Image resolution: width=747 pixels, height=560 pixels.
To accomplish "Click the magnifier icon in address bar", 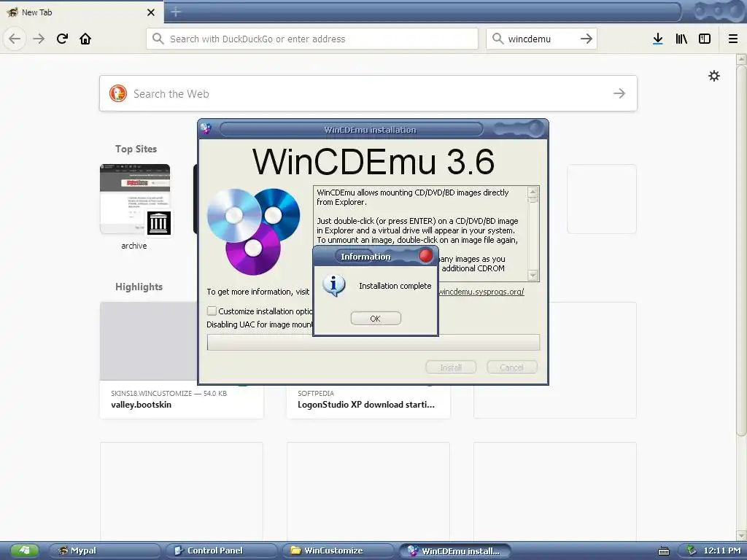I will pyautogui.click(x=158, y=39).
